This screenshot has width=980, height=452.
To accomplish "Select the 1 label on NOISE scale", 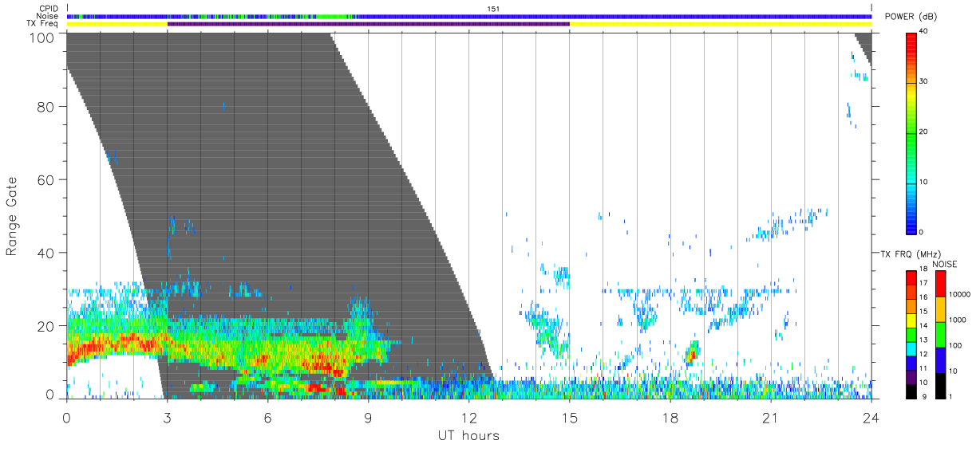I will pyautogui.click(x=950, y=396).
